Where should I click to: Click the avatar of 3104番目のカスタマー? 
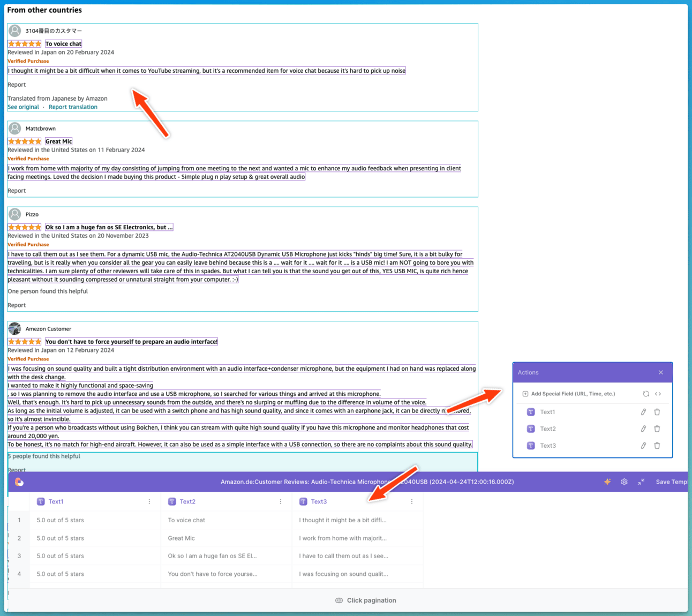pyautogui.click(x=15, y=31)
